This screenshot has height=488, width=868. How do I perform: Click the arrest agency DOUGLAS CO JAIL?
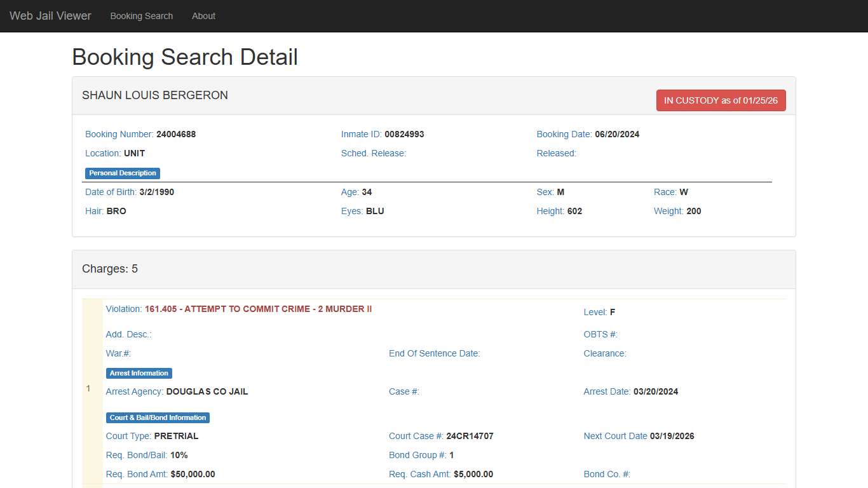207,391
